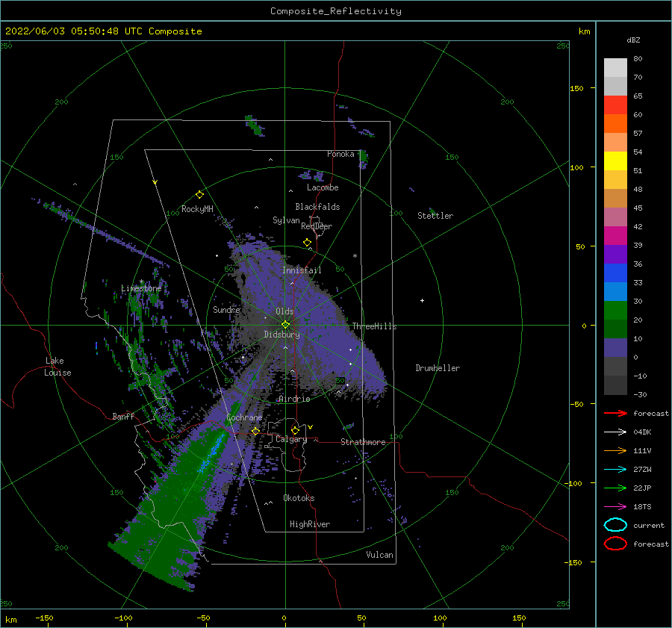Click the RedDeer city label
Viewport: 672px width, 628px height.
[317, 226]
